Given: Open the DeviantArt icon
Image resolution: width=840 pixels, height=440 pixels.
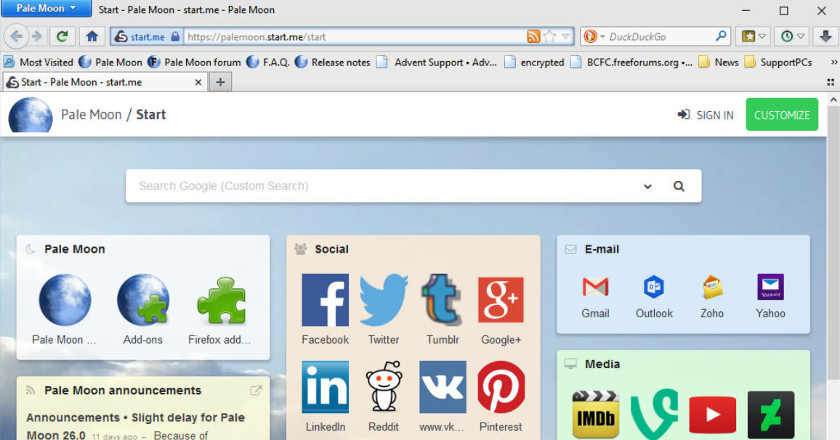Looking at the screenshot, I should pyautogui.click(x=771, y=415).
